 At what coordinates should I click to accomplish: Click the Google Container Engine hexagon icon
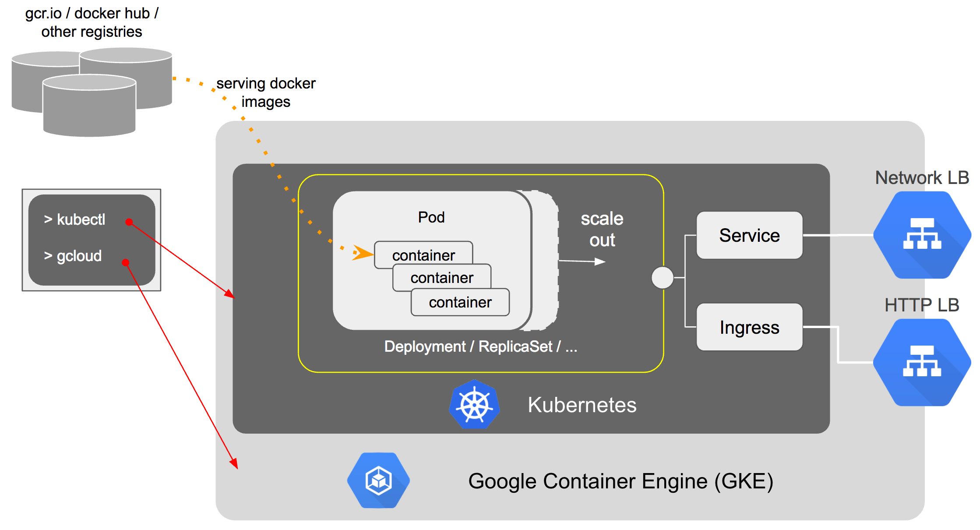point(378,481)
